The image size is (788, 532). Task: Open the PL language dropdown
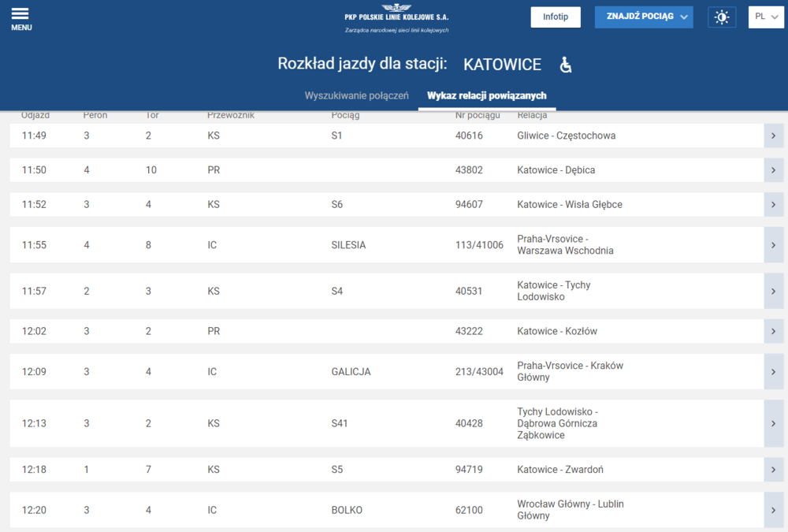pos(765,17)
